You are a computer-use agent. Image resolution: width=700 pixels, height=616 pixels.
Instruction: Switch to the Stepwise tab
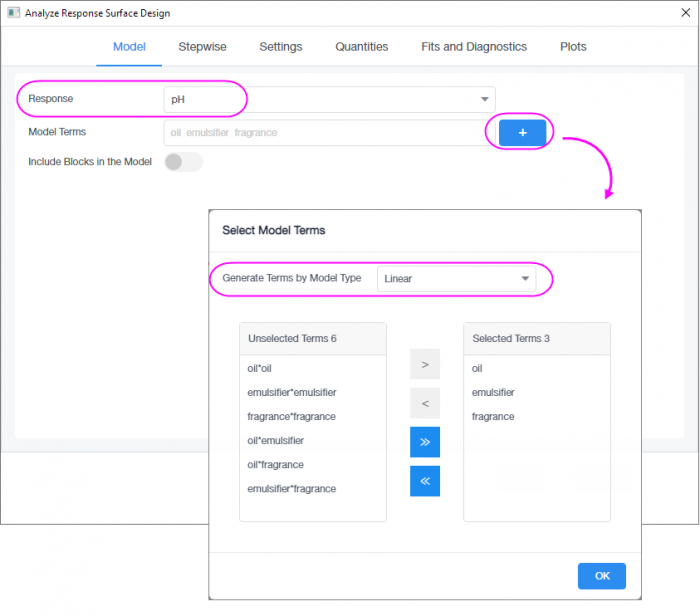pyautogui.click(x=202, y=47)
